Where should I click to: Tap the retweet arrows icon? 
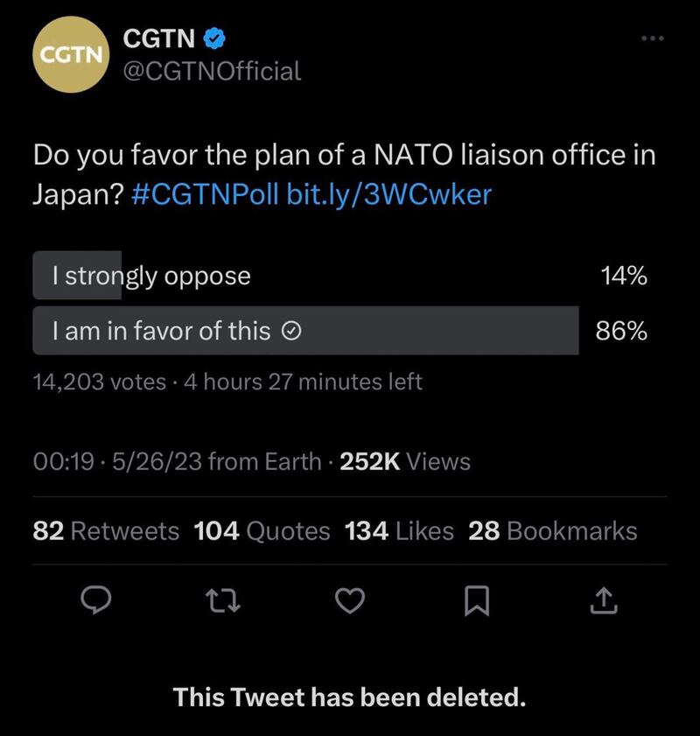pos(222,599)
